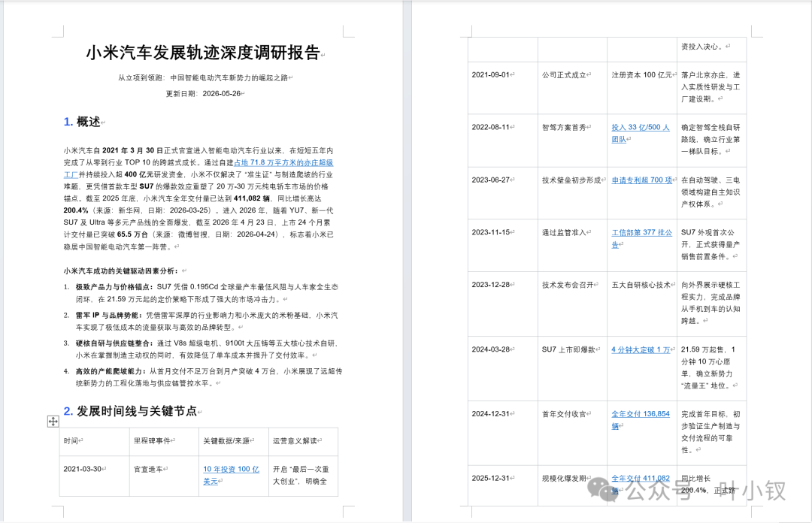The height and width of the screenshot is (523, 812).
Task: Click the subtitle 从立项到领跑
Action: click(203, 77)
